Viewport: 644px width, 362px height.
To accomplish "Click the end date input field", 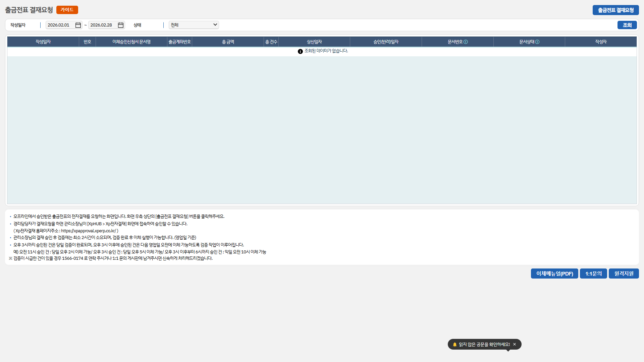I will 102,25.
